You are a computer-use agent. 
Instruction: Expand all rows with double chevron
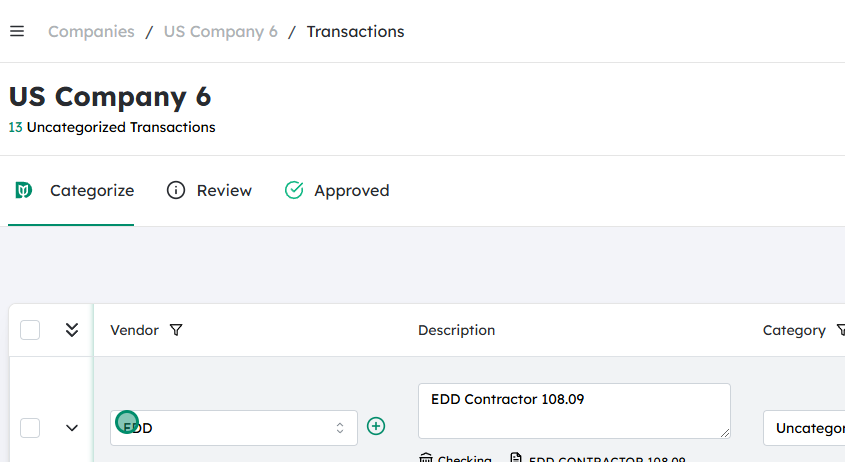[x=72, y=330]
